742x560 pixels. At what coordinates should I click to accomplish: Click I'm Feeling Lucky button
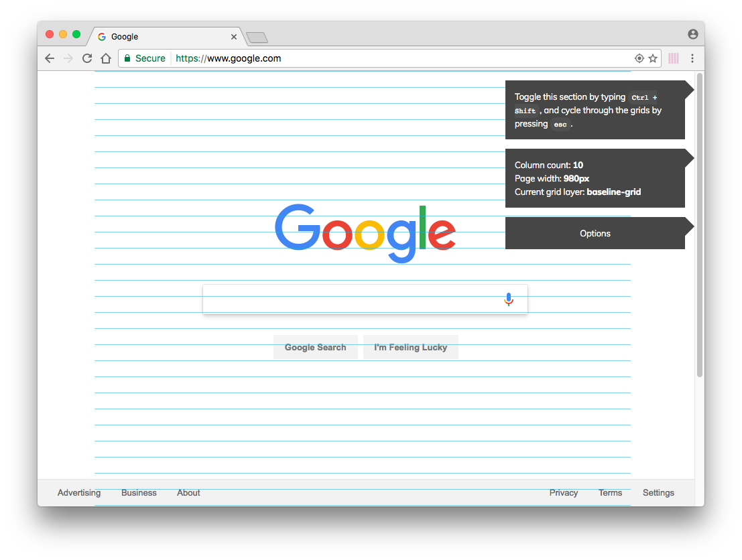click(411, 347)
